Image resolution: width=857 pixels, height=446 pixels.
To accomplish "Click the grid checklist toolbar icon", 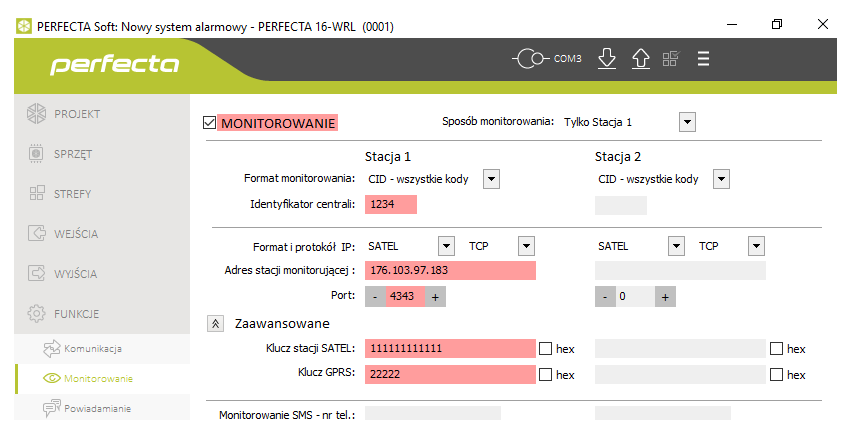I will [x=671, y=58].
